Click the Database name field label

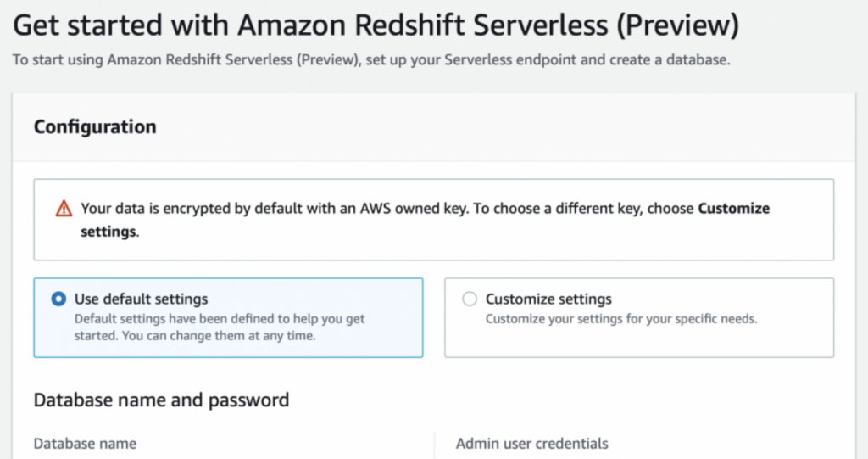[85, 443]
